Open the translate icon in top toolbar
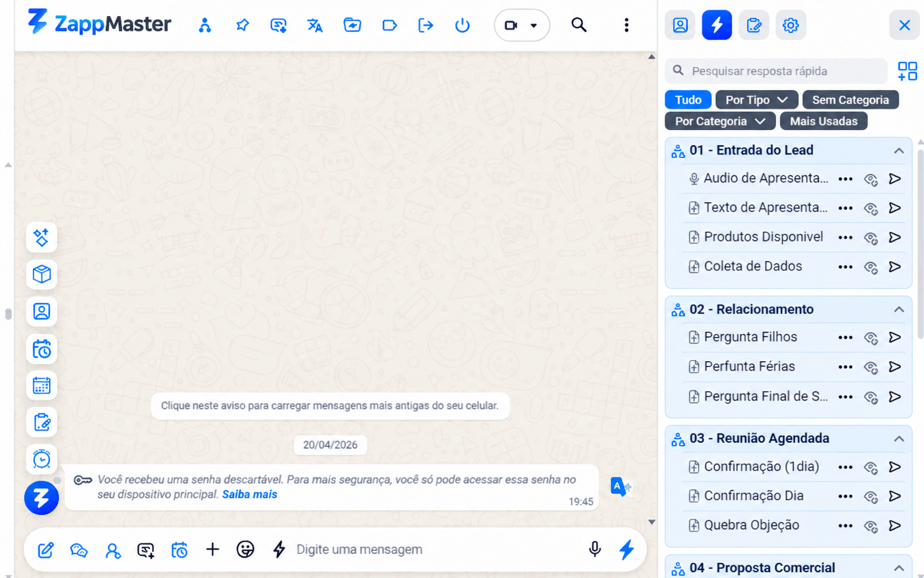Viewport: 924px width, 578px height. point(315,25)
